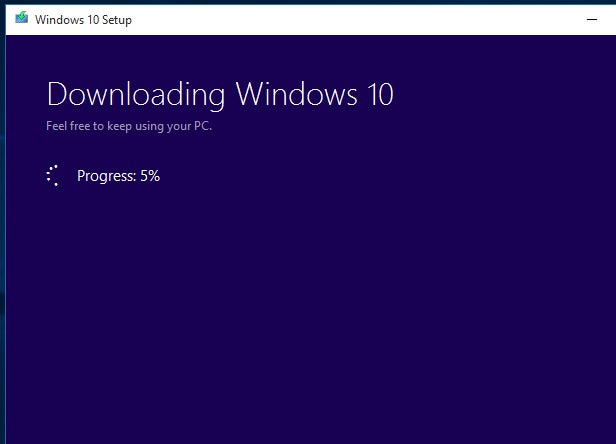Click the 'Downloading Windows 10' heading
The image size is (616, 444).
point(220,94)
